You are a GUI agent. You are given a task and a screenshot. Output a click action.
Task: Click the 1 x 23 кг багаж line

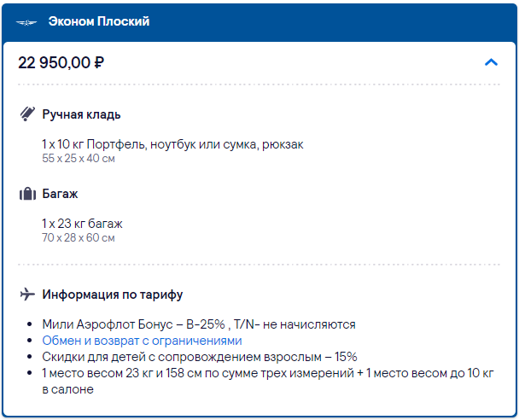82,224
